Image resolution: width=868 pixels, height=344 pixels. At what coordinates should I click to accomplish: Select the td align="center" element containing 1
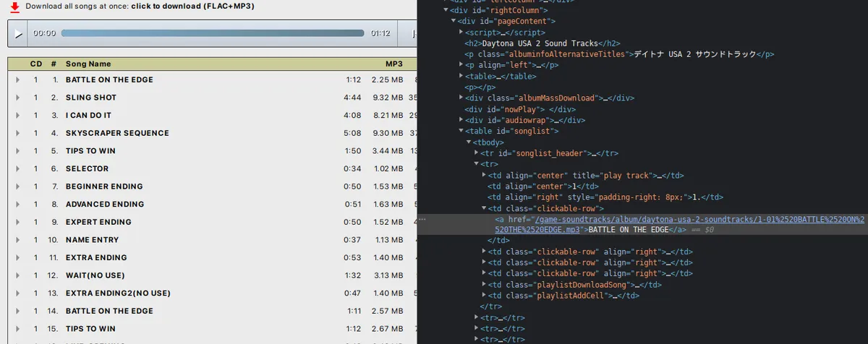pos(544,186)
